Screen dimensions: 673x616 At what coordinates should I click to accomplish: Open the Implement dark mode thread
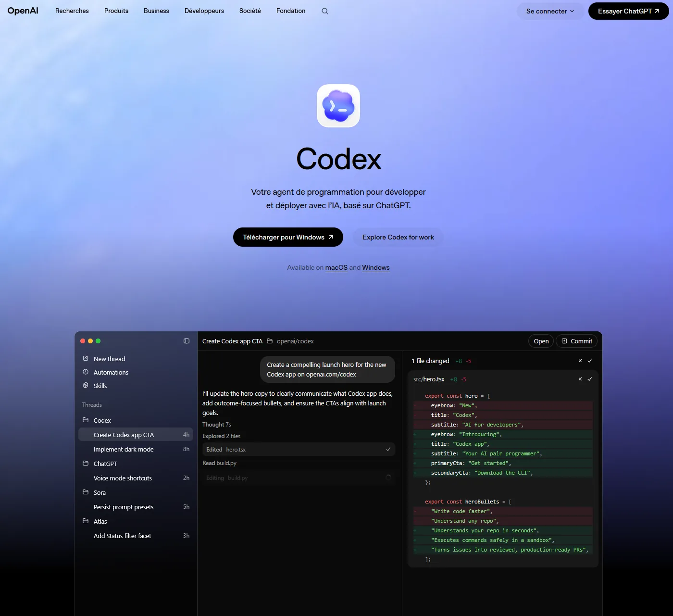tap(136, 449)
